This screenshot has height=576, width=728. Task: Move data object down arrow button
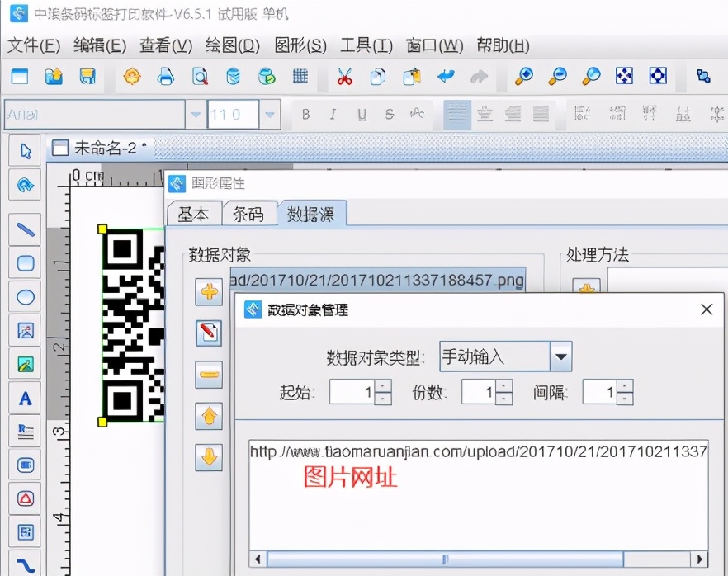[x=209, y=457]
